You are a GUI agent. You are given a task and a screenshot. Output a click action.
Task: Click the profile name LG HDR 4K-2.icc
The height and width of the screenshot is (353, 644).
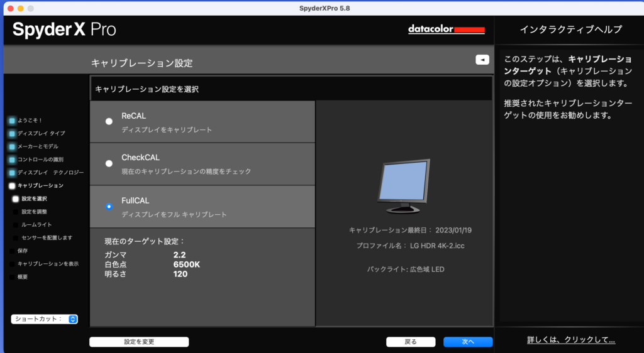[x=437, y=246]
